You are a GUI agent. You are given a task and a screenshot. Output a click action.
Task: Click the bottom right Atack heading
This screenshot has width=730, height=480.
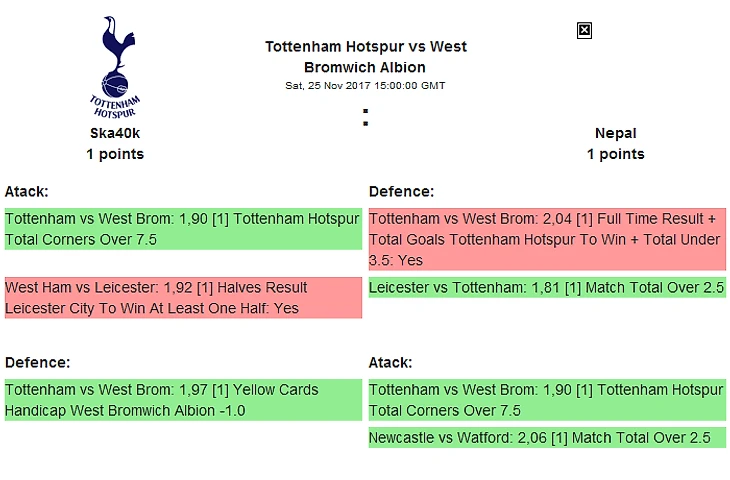pos(390,362)
